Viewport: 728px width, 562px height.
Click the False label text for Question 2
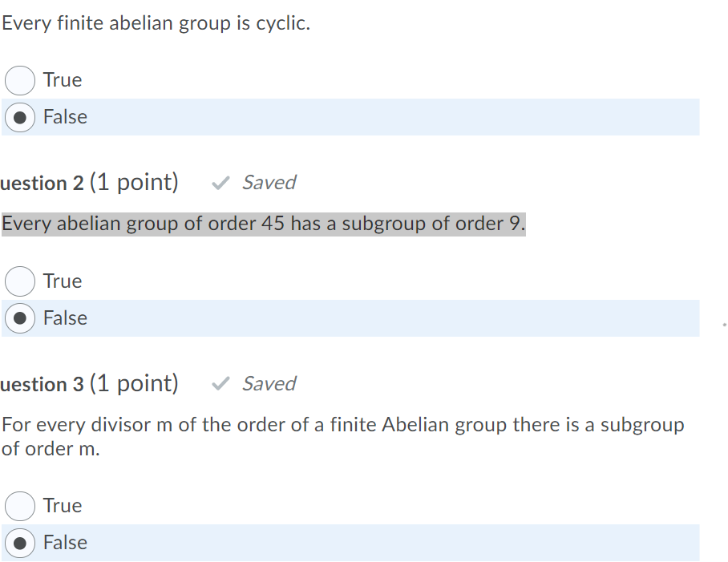[x=65, y=318]
